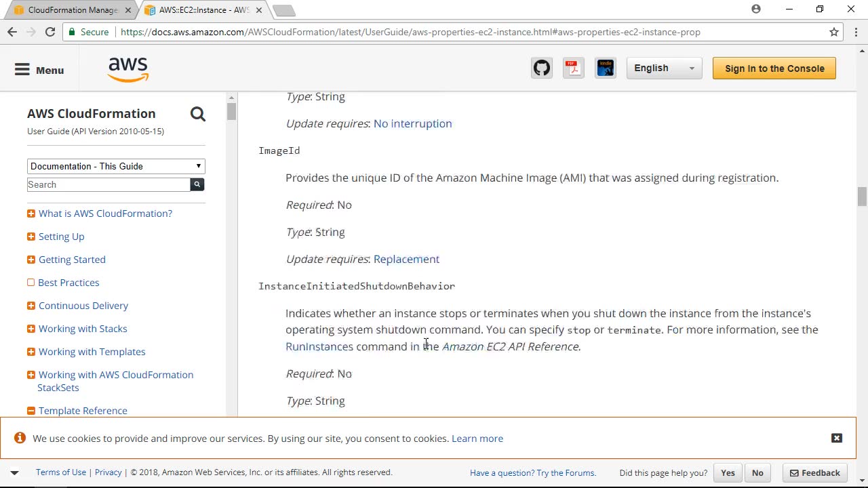
Task: Go back with browser back arrow
Action: coord(12,32)
